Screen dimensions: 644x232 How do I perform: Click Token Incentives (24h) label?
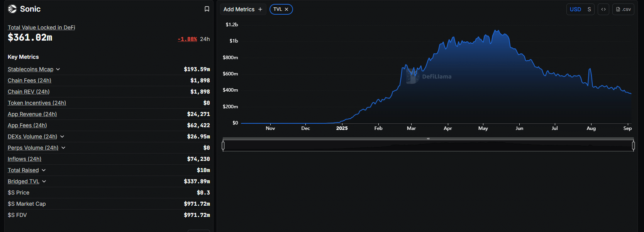[37, 103]
